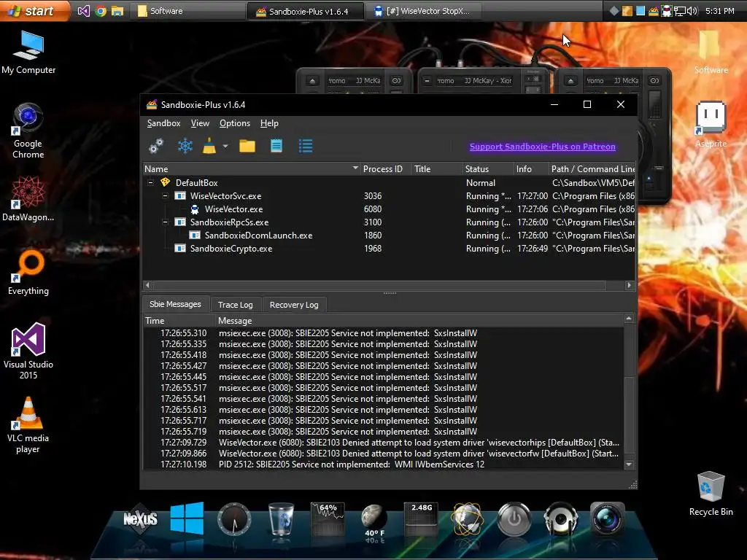
Task: Sort by the Status column header
Action: (487, 169)
